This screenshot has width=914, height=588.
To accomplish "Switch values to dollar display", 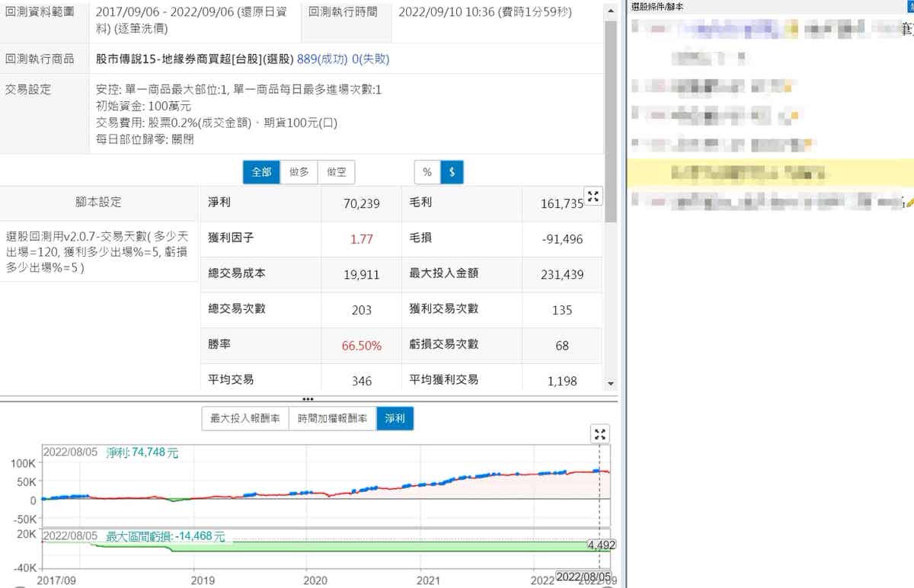I will (x=452, y=172).
